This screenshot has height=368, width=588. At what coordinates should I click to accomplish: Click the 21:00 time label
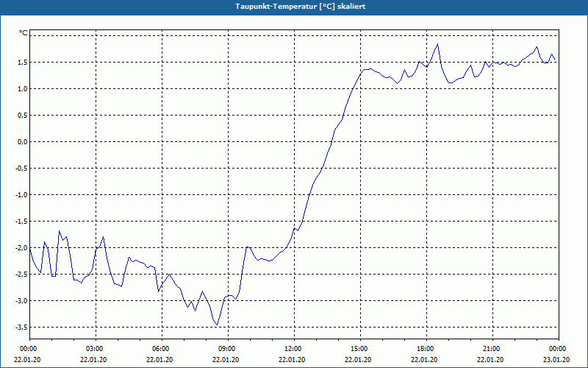point(492,349)
